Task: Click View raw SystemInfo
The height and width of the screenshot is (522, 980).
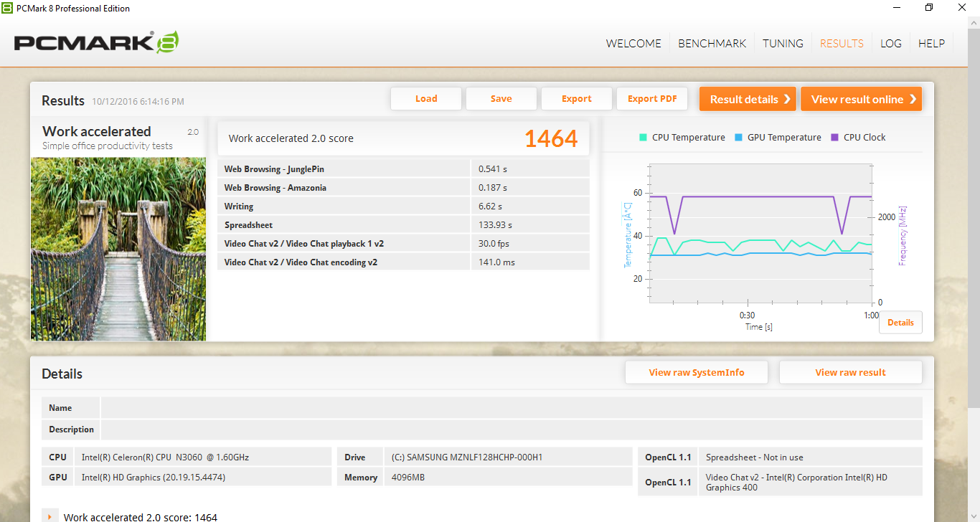Action: pos(697,372)
